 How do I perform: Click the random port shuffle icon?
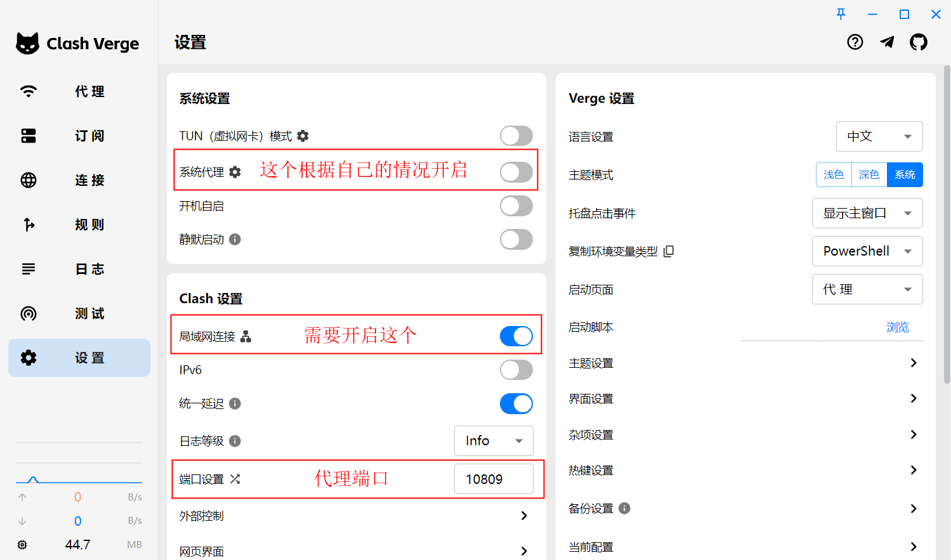(235, 479)
